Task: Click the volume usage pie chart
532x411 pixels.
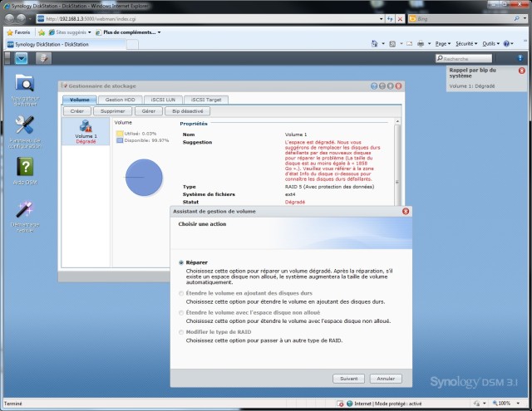Action: pos(144,177)
